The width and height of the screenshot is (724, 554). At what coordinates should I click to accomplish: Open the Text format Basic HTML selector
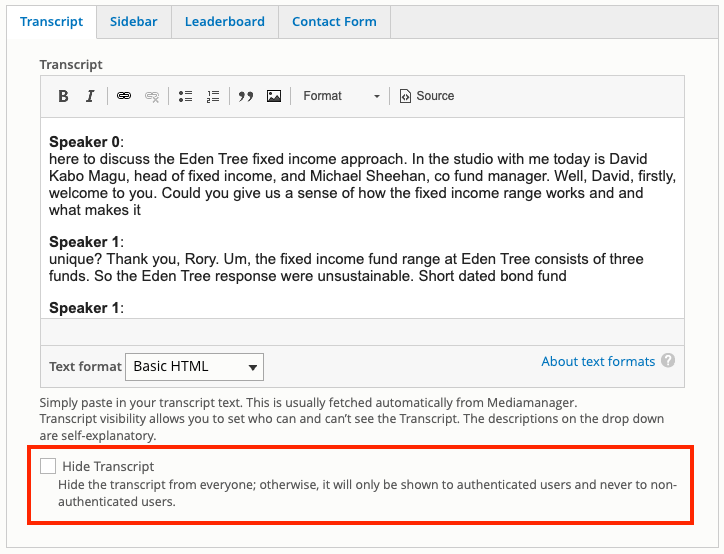(x=194, y=367)
